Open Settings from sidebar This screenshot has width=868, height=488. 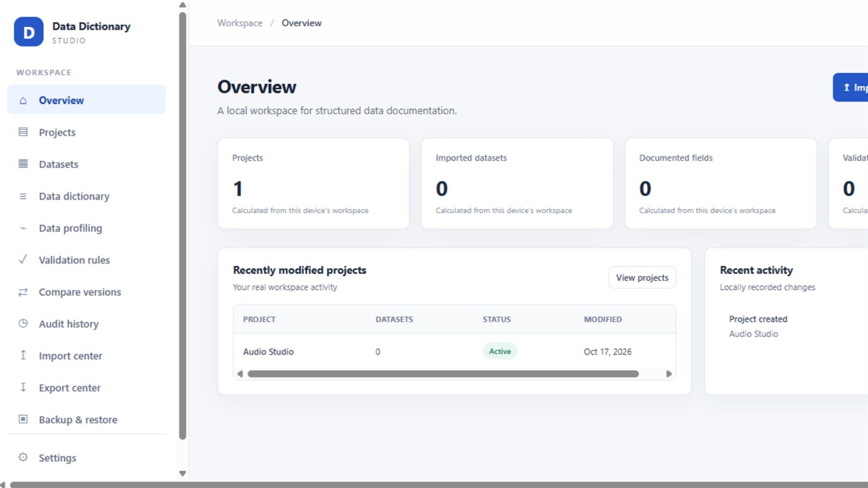point(86,458)
